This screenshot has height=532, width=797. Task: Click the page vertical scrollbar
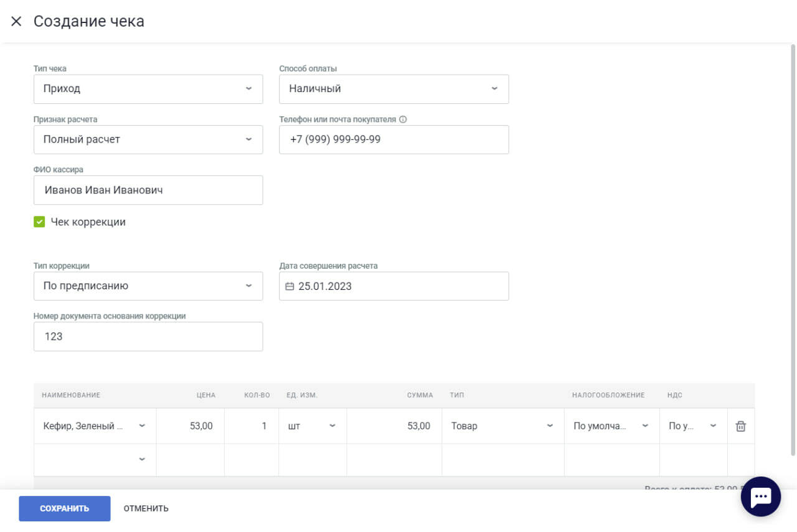[793, 249]
